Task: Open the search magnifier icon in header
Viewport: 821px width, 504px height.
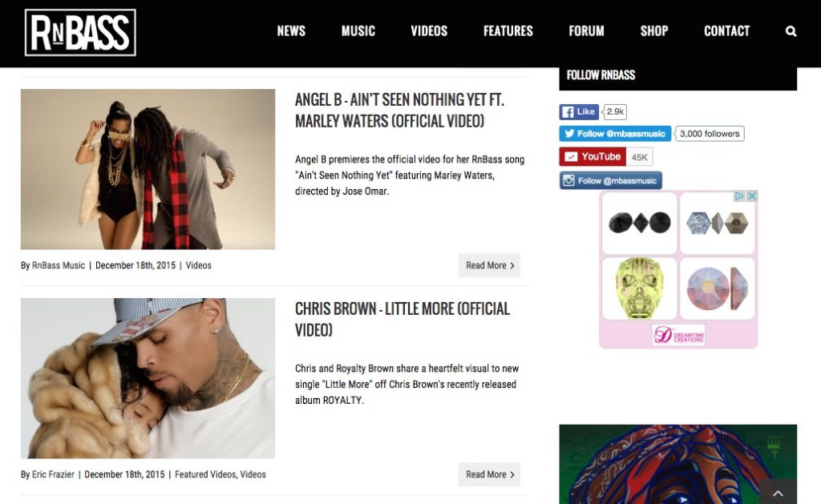Action: click(x=791, y=31)
